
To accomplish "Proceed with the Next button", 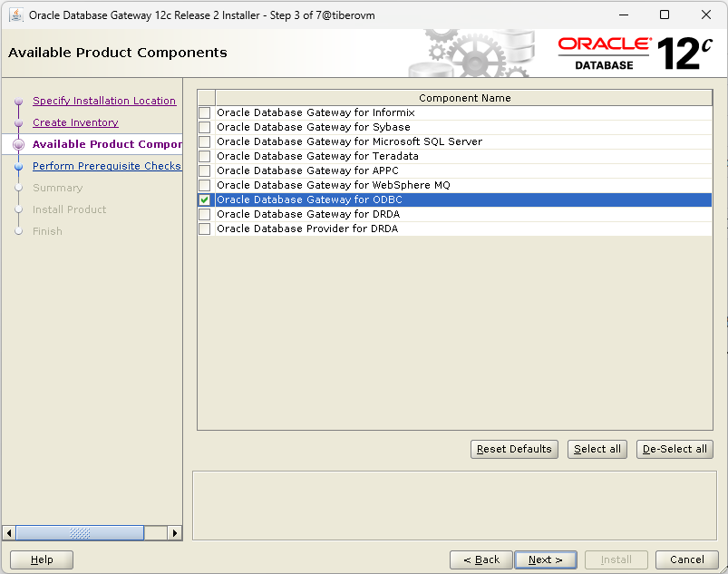I will pos(546,559).
